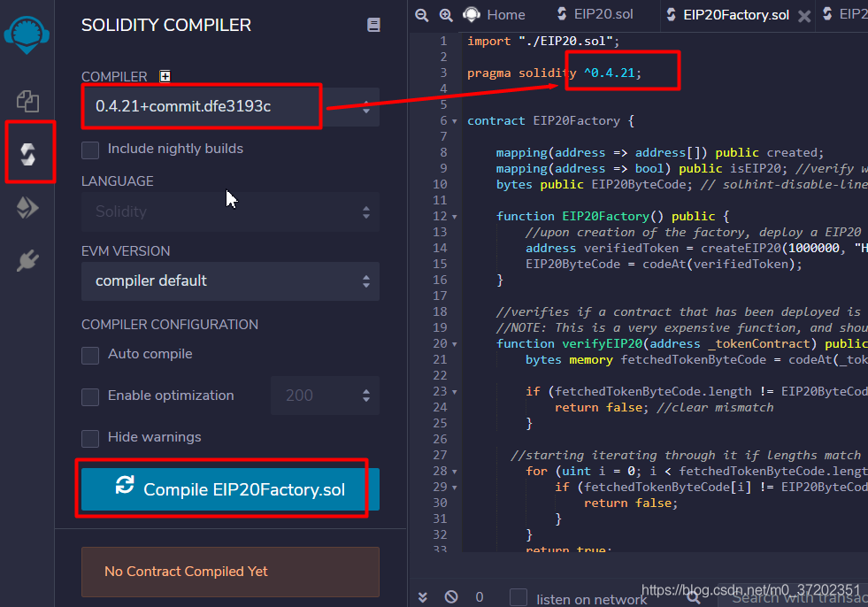This screenshot has height=607, width=868.
Task: Click the Compile EIP20Factory.sol button
Action: [230, 489]
